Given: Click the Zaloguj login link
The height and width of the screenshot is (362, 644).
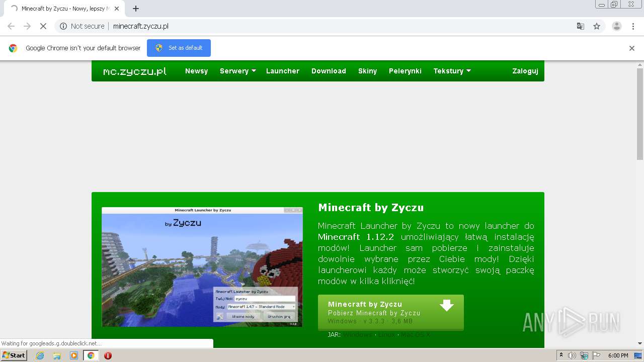Looking at the screenshot, I should [x=525, y=71].
